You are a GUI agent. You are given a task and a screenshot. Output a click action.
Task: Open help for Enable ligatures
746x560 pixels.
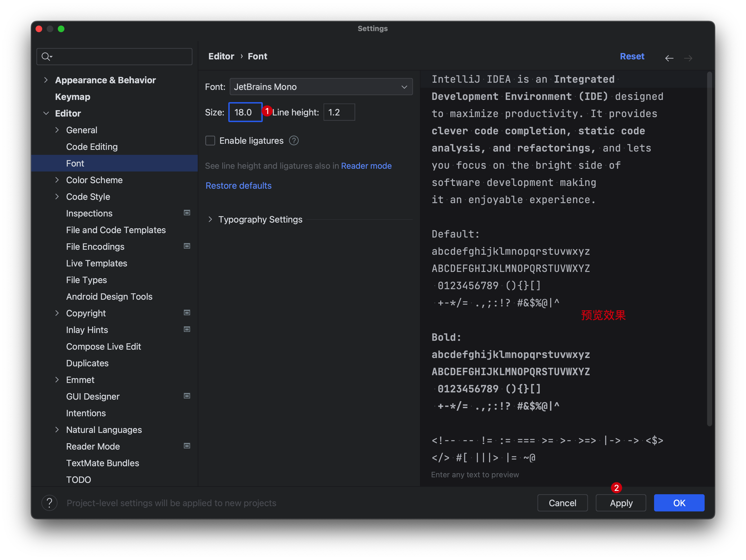294,140
